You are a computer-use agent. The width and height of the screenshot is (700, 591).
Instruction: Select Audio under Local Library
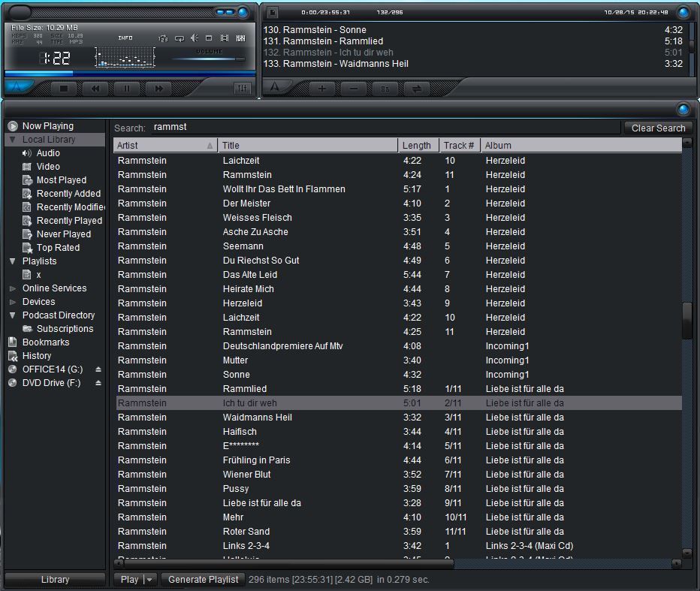(48, 153)
